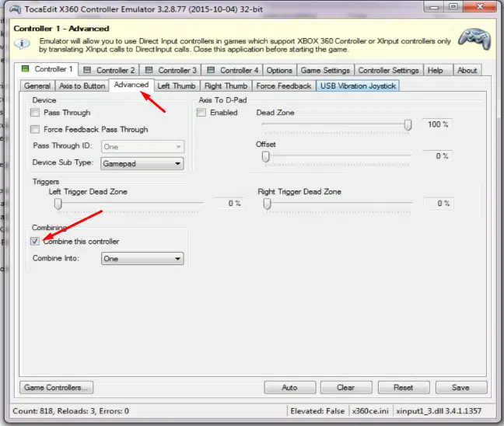Screen dimensions: 504x426
Task: Click the gamepad image in the header
Action: click(474, 39)
